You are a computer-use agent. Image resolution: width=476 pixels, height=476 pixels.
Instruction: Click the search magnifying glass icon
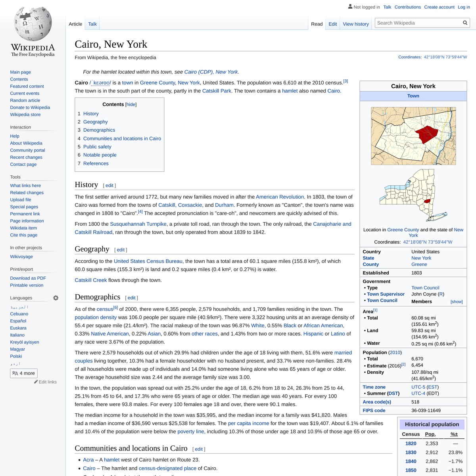click(x=464, y=23)
